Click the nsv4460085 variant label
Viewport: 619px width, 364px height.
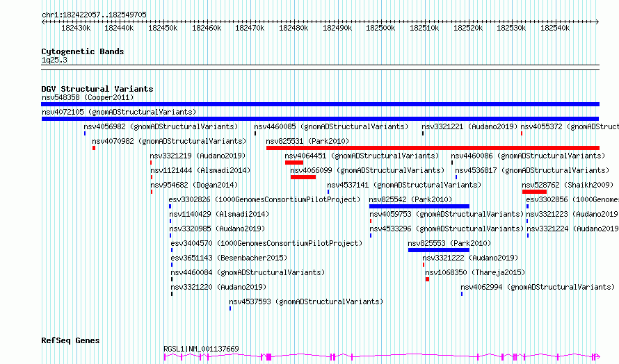(331, 126)
